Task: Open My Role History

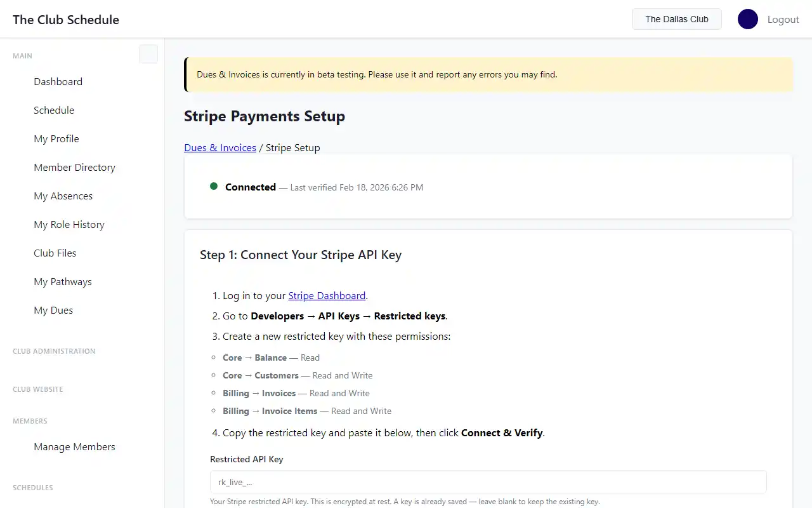Action: click(x=69, y=224)
